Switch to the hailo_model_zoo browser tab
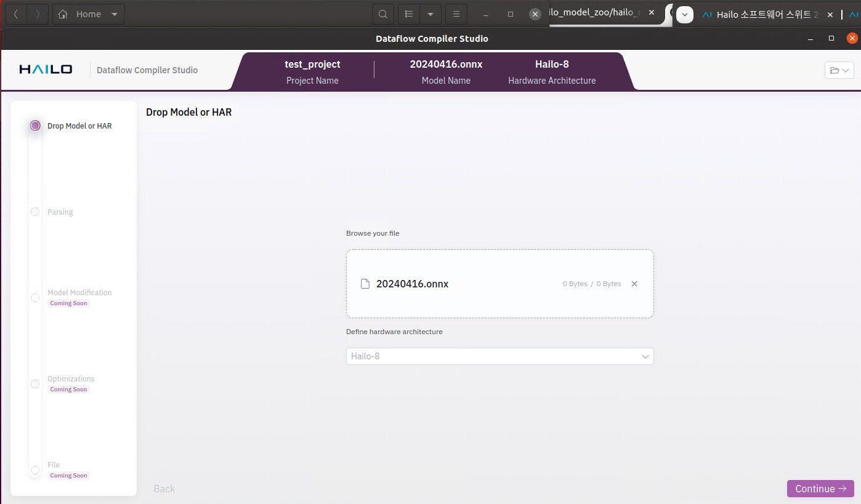 point(597,13)
